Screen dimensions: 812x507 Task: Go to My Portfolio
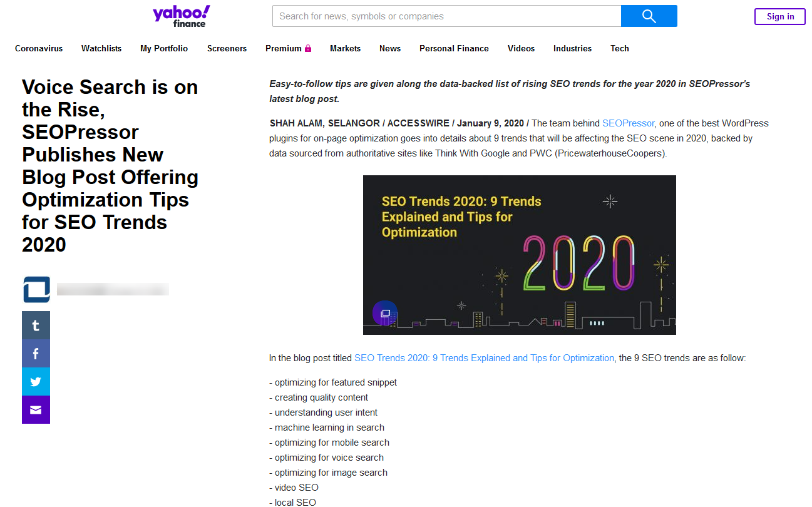[164, 48]
